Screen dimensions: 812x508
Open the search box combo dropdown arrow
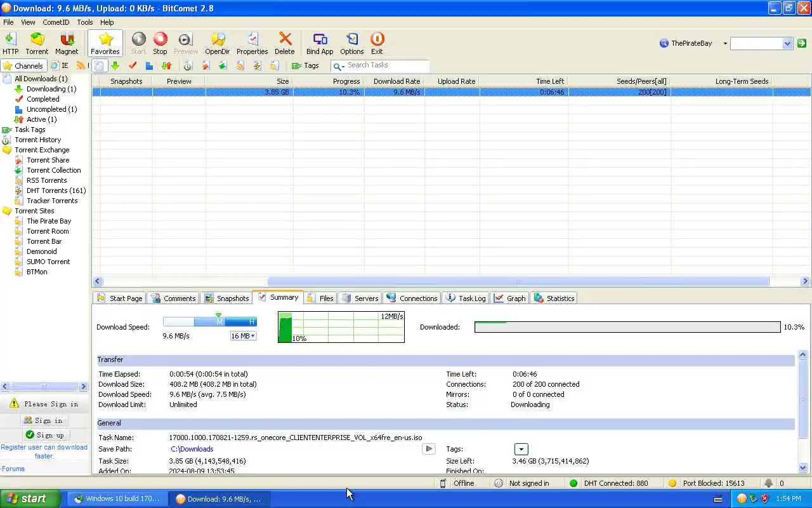point(787,43)
